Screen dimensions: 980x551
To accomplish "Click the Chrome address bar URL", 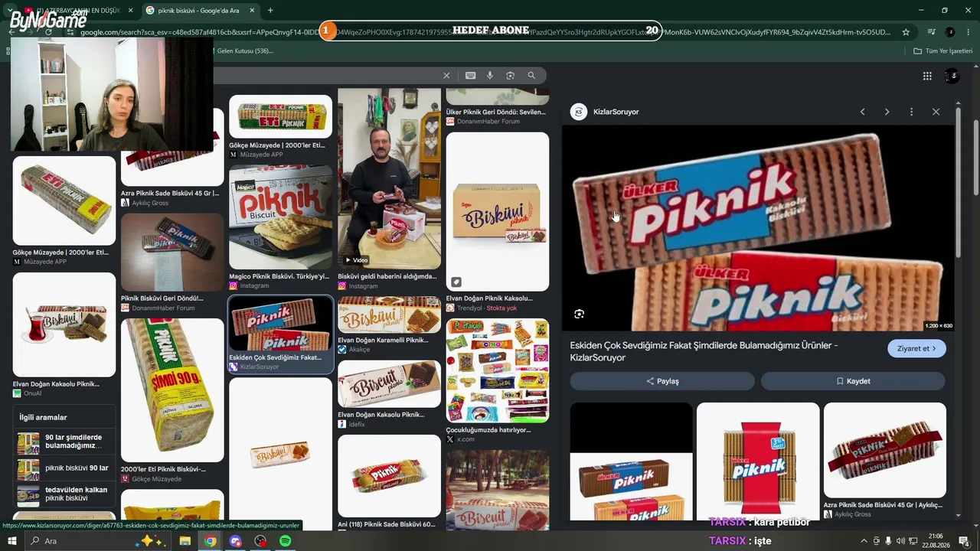I will [x=486, y=32].
